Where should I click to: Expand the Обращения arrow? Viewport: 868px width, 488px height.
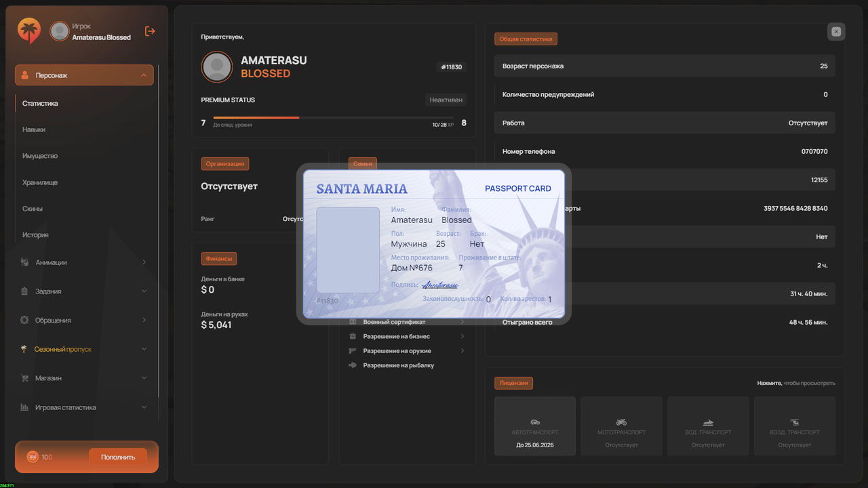click(144, 320)
